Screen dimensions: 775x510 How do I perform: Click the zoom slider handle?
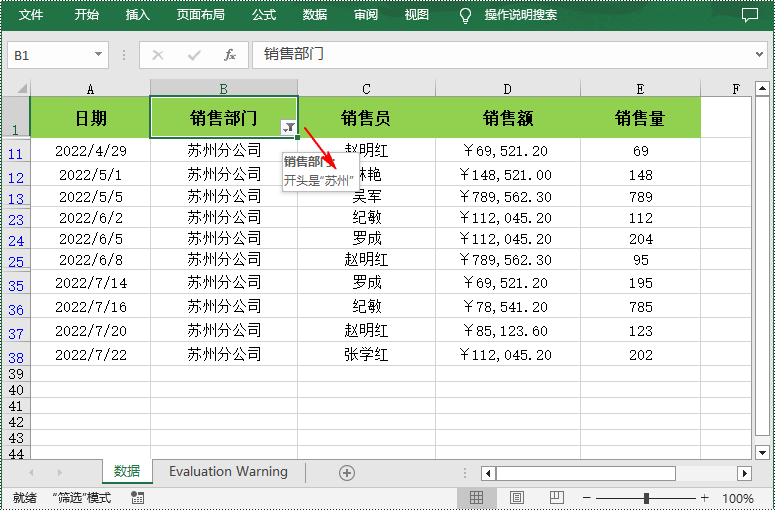coord(646,498)
